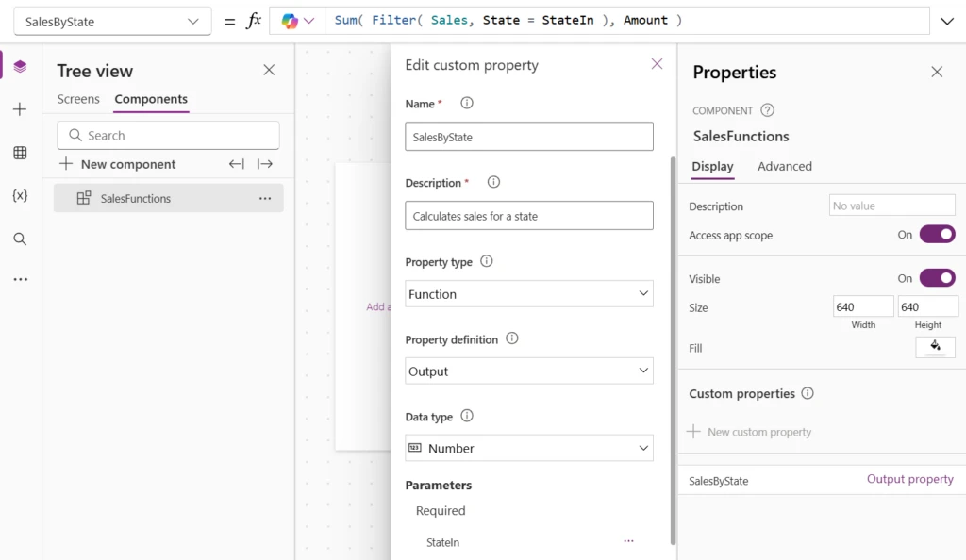Click the info icon next to Property type
The height and width of the screenshot is (560, 966).
click(x=487, y=261)
